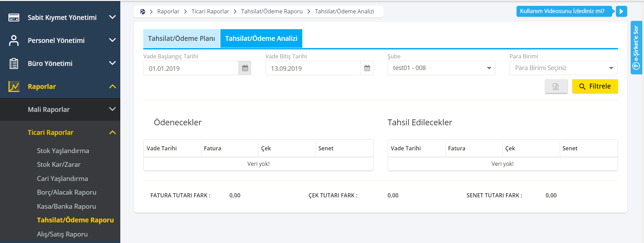Click Veri yok! in Ödenecekler table

tap(258, 164)
